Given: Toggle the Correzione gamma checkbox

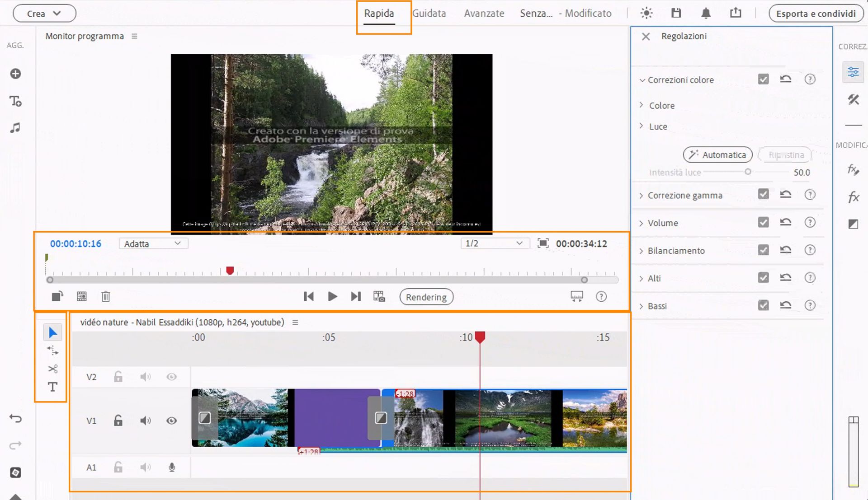Looking at the screenshot, I should click(x=763, y=194).
